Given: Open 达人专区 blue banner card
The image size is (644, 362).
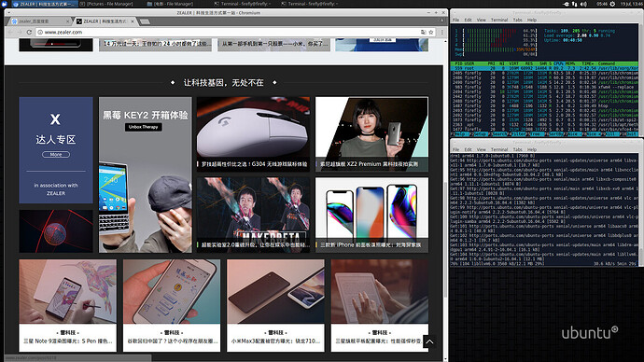Looking at the screenshot, I should (56, 150).
